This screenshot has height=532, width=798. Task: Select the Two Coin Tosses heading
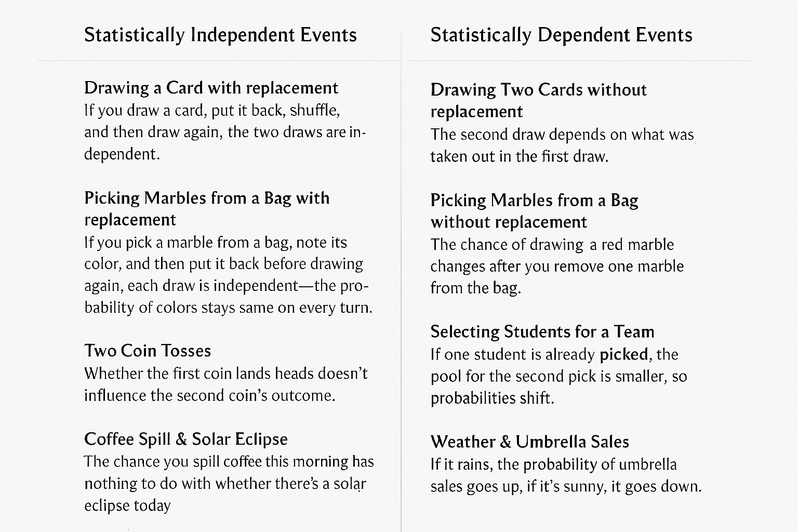click(148, 351)
